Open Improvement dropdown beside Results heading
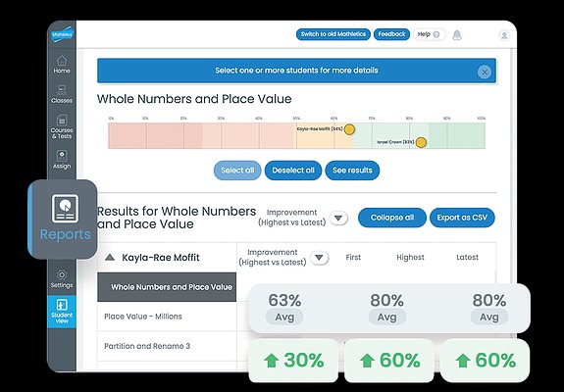This screenshot has height=392, width=564. pos(338,219)
